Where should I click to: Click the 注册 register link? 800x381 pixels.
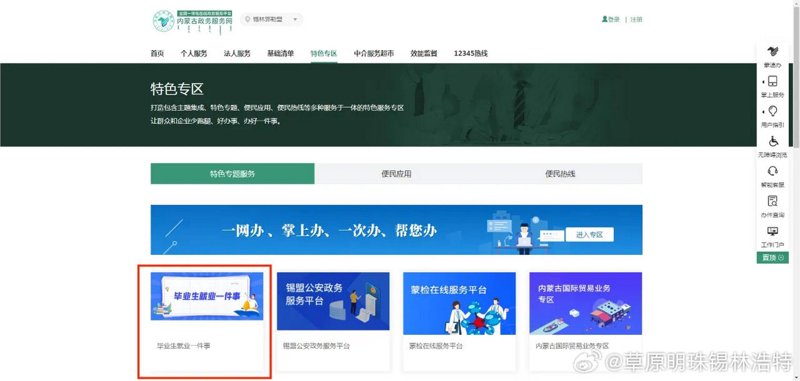(x=636, y=19)
